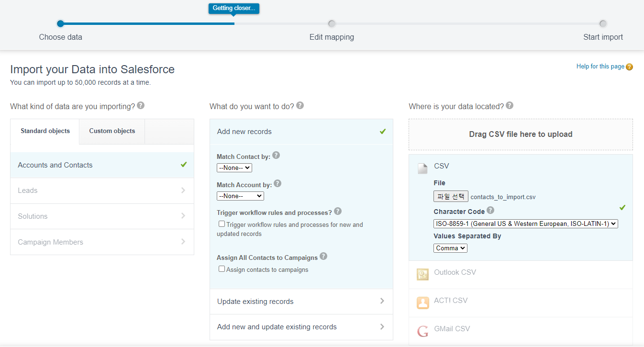
Task: Select Accounts and Contacts object
Action: [102, 165]
